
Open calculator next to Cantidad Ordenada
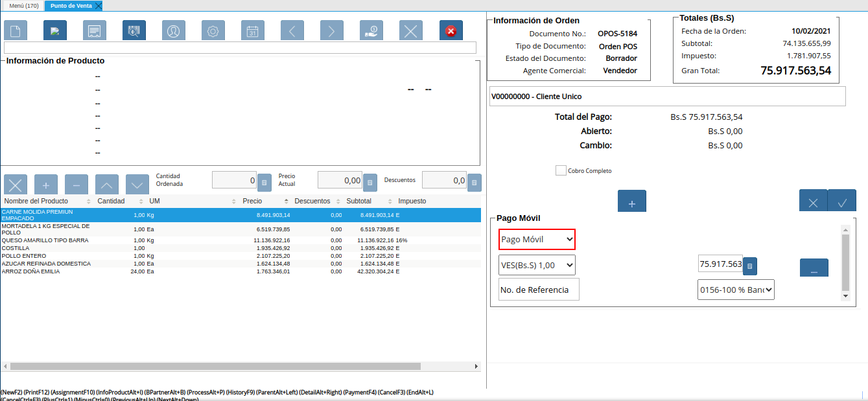(x=264, y=183)
